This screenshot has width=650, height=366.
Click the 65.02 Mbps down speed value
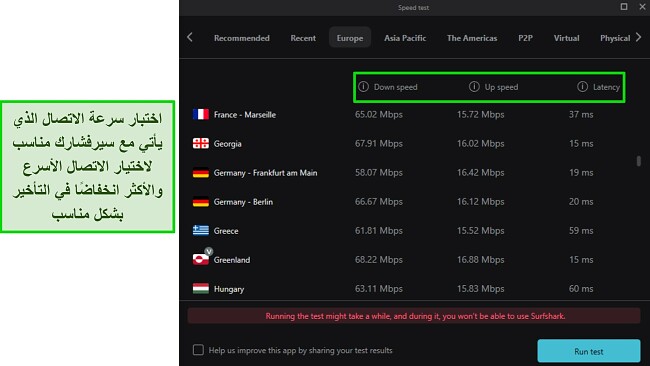pyautogui.click(x=379, y=114)
